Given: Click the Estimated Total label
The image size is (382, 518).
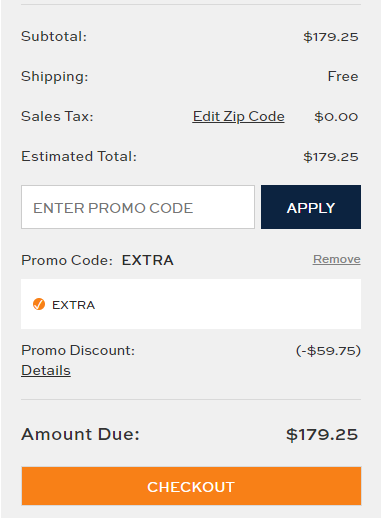Looking at the screenshot, I should coord(79,156).
